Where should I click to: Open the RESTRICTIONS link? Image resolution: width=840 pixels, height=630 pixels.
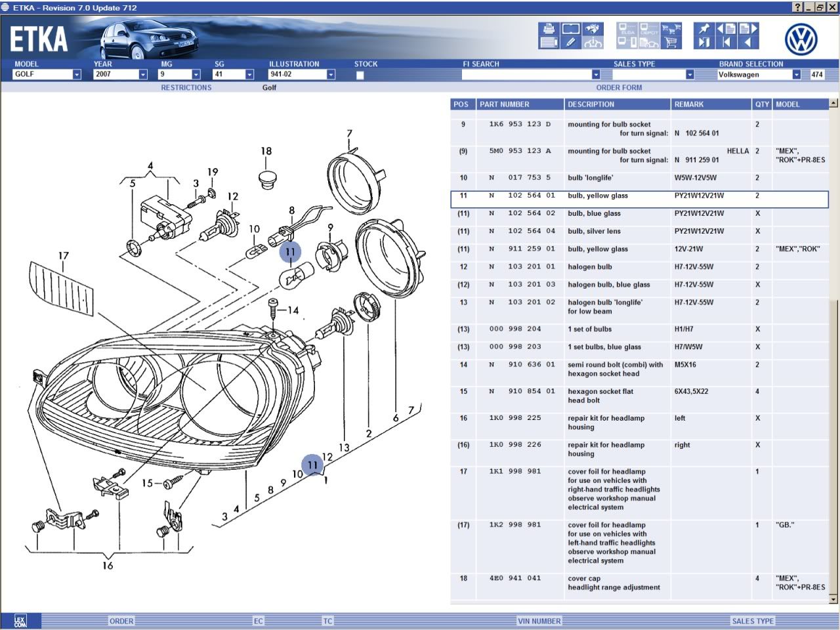click(x=186, y=87)
